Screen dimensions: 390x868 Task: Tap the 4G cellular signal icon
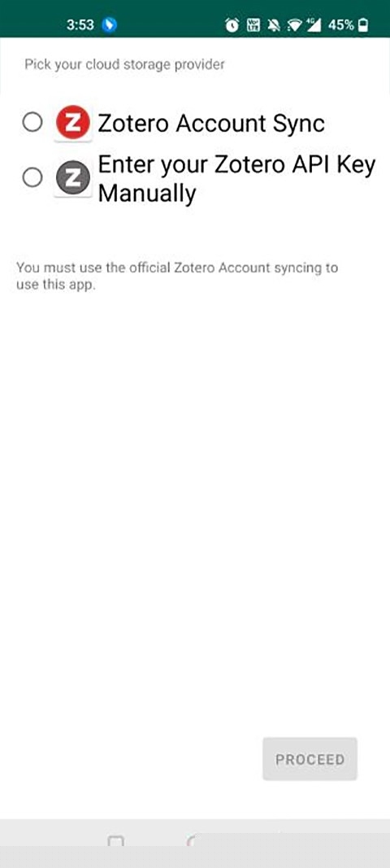coord(313,25)
